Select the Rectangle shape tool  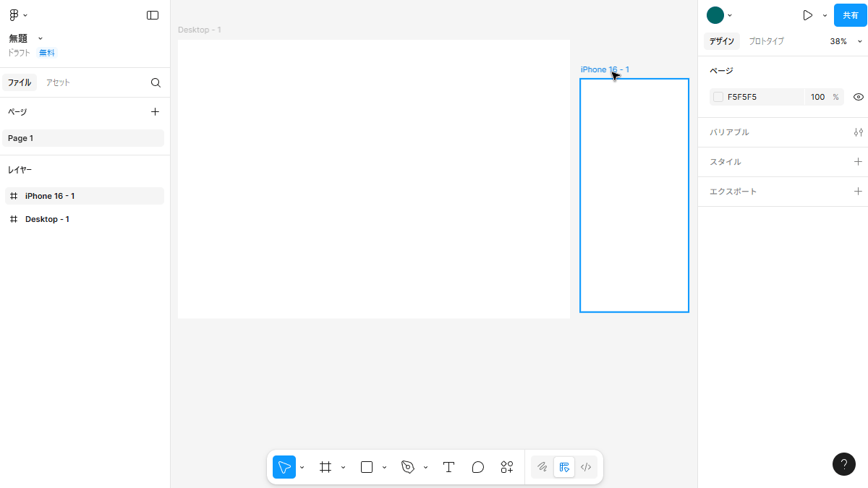pos(367,467)
